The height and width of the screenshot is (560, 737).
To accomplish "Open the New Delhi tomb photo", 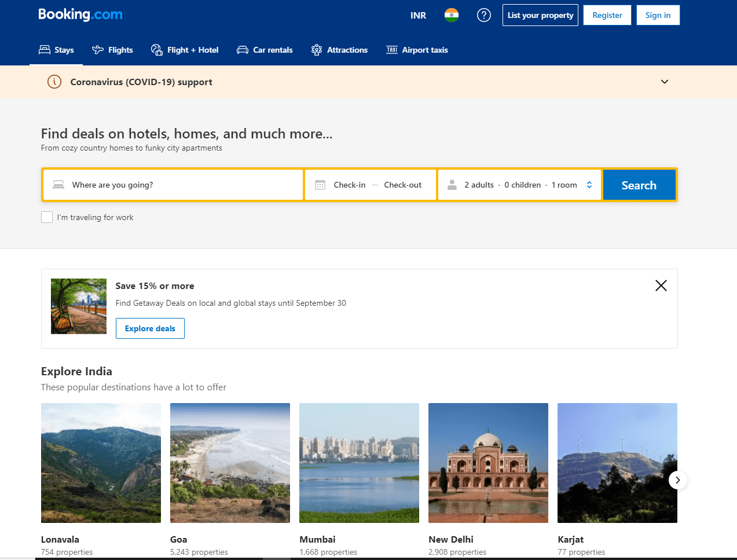I will [488, 463].
